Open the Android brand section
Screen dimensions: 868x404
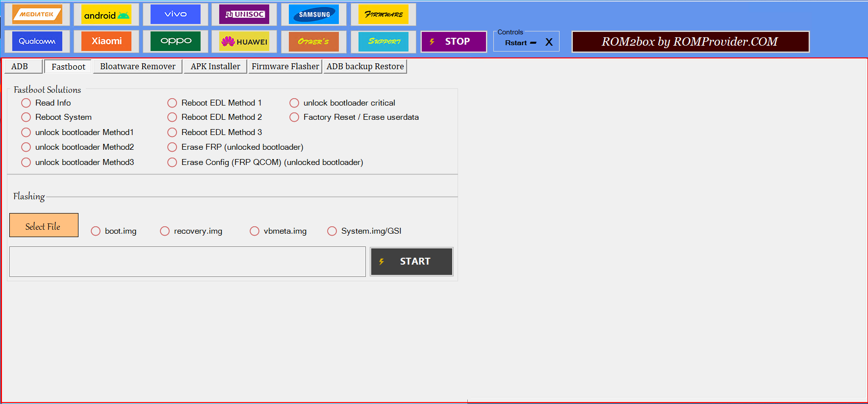106,14
